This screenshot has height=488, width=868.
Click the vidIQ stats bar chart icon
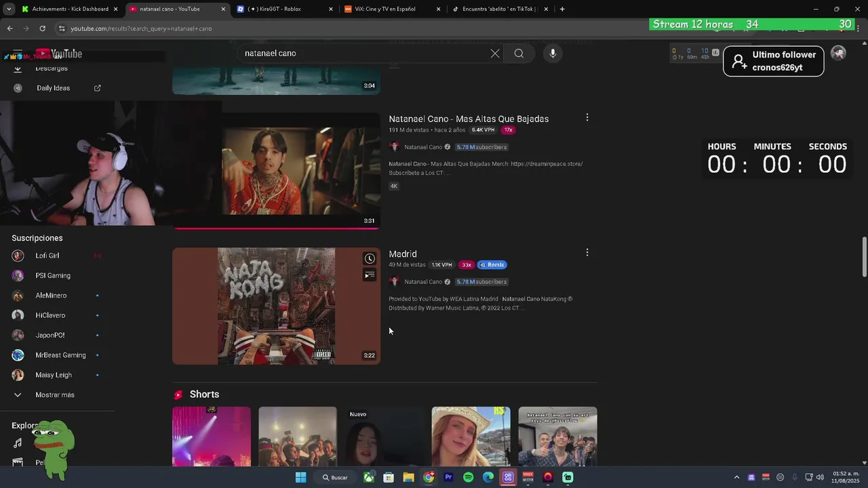(x=715, y=52)
